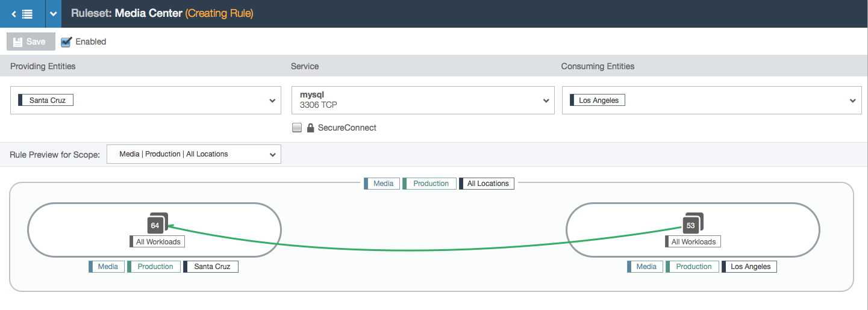This screenshot has width=868, height=310.
Task: Toggle the Enabled checkbox
Action: click(66, 42)
